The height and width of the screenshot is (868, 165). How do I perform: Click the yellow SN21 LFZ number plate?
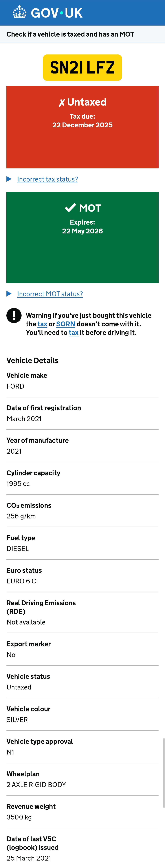[82, 68]
